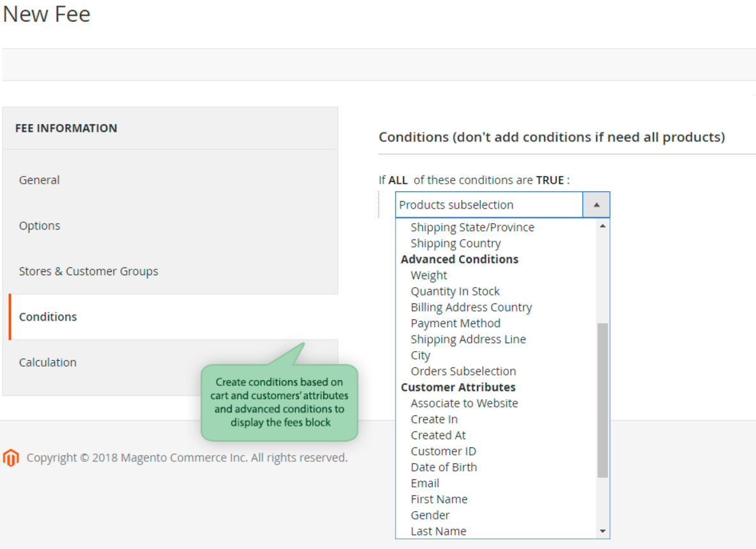Click the Conditions section heading text
756x549 pixels.
pyautogui.click(x=552, y=137)
